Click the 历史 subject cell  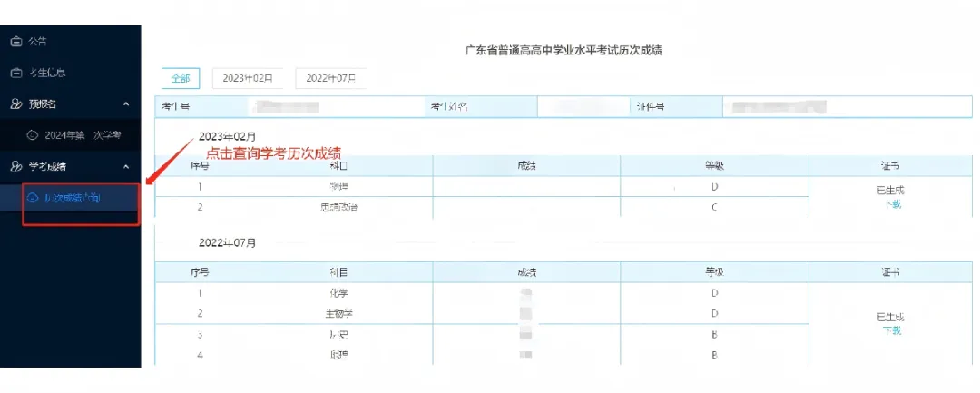click(x=338, y=335)
